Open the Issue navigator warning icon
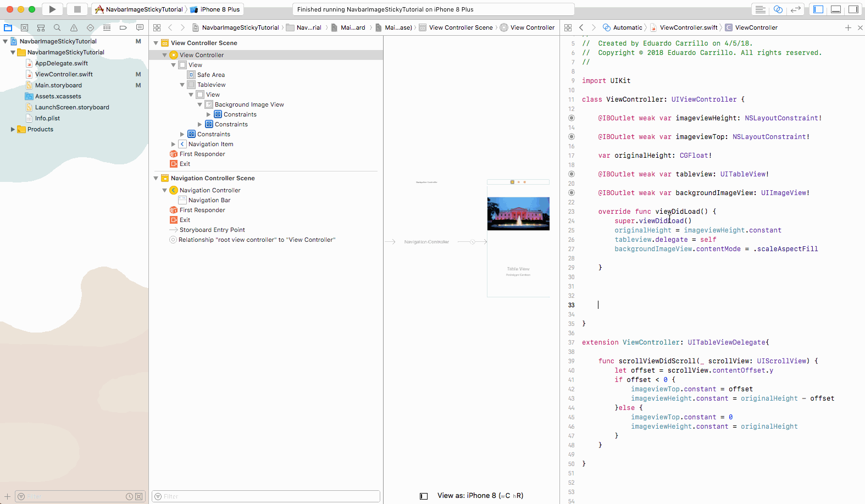The image size is (865, 504). pos(74,27)
